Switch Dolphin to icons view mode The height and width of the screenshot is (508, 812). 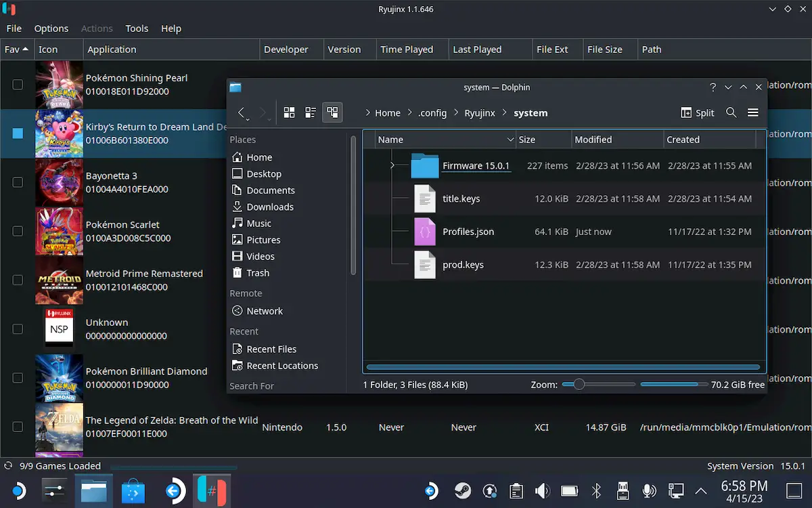pyautogui.click(x=289, y=112)
